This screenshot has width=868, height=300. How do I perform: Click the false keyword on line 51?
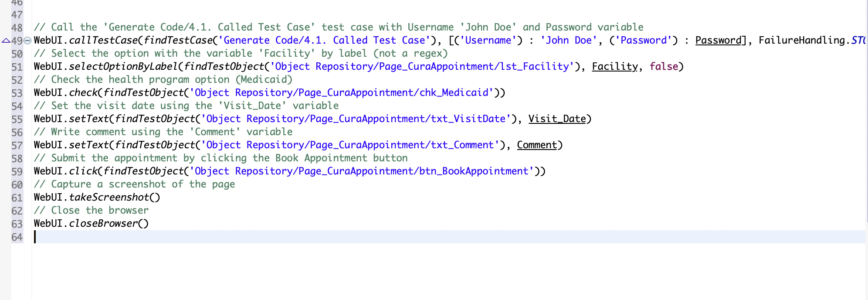tap(664, 66)
